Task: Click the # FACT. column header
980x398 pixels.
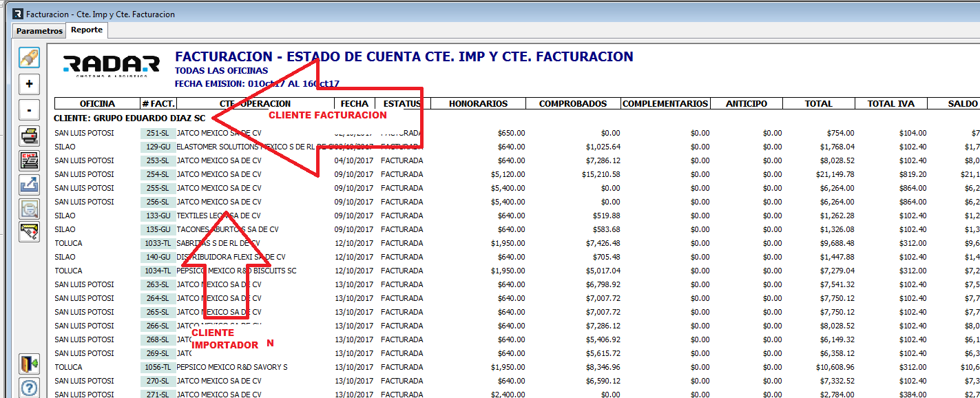Action: tap(158, 104)
